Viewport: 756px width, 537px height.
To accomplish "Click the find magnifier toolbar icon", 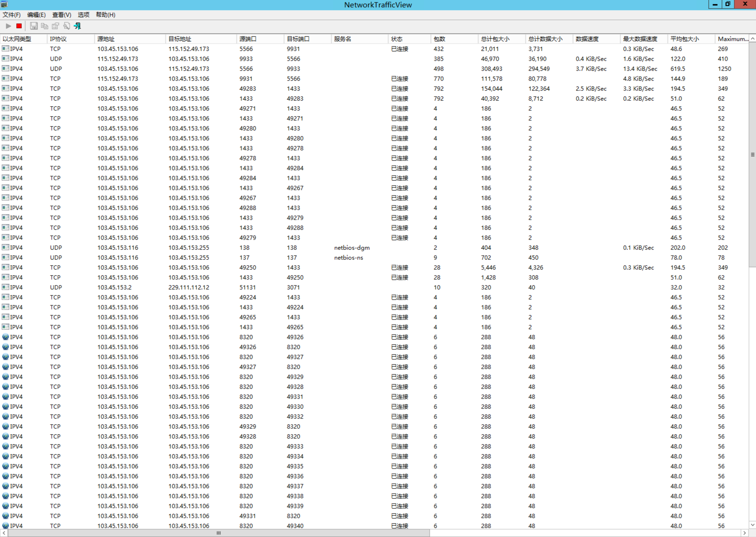I will point(67,26).
